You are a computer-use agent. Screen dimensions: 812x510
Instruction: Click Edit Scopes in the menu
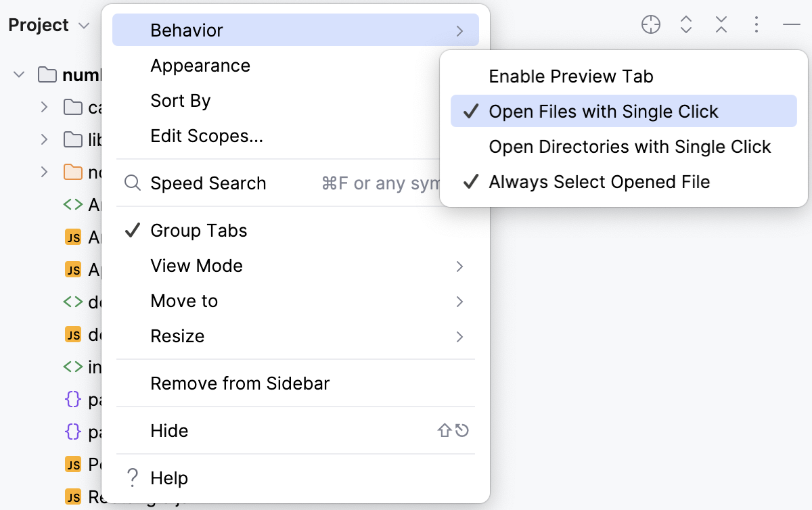tap(206, 135)
